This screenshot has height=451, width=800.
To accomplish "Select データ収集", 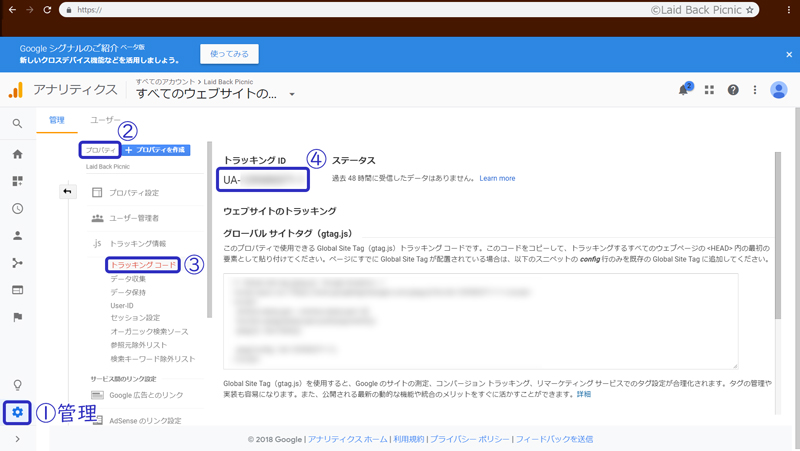I will (128, 279).
